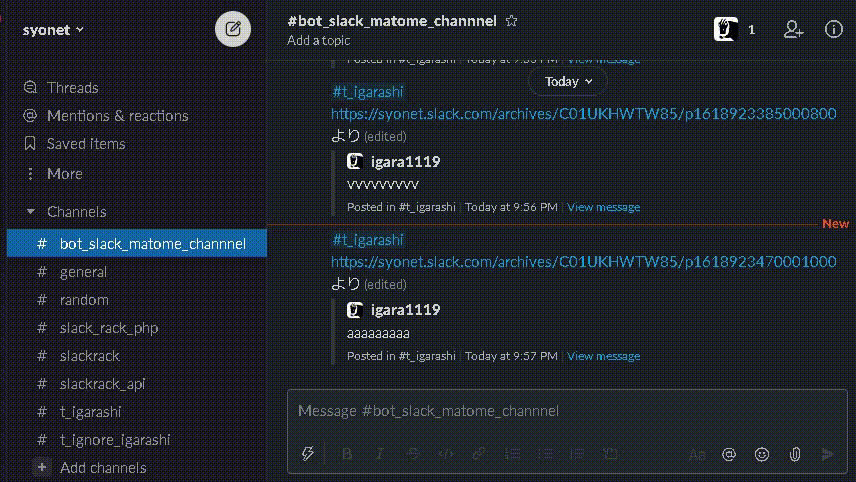
Task: Insert a link in message
Action: pos(479,454)
